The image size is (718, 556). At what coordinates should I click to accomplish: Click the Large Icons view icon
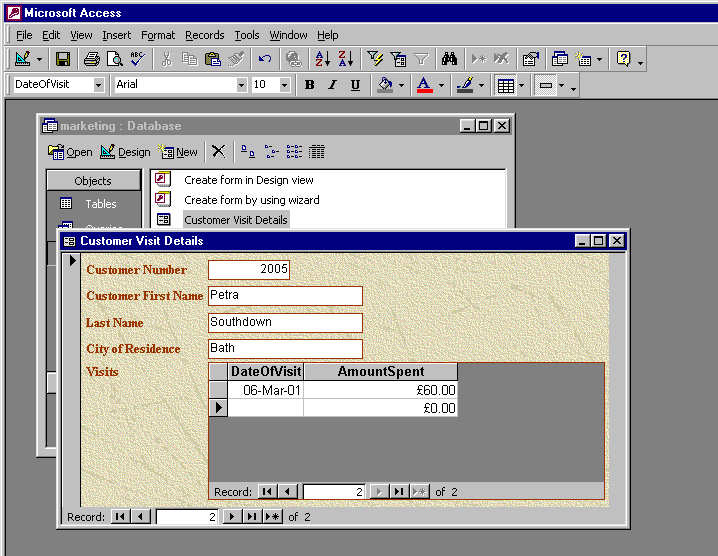[x=248, y=152]
